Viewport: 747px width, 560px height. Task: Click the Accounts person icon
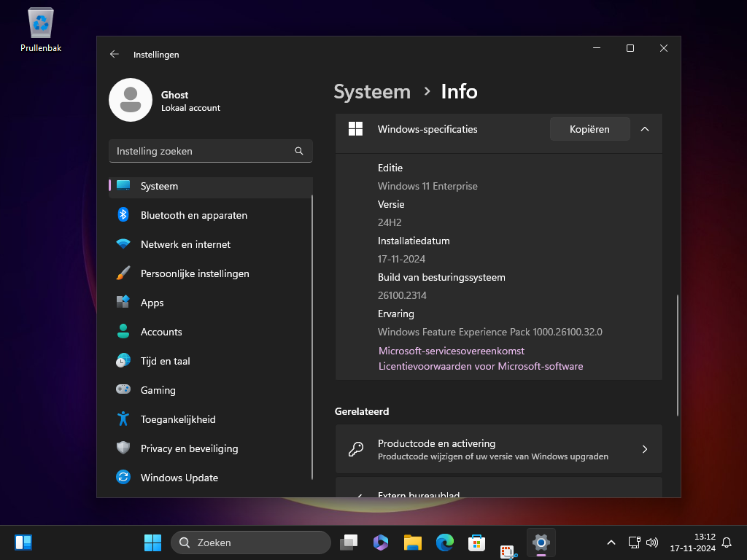pos(123,332)
